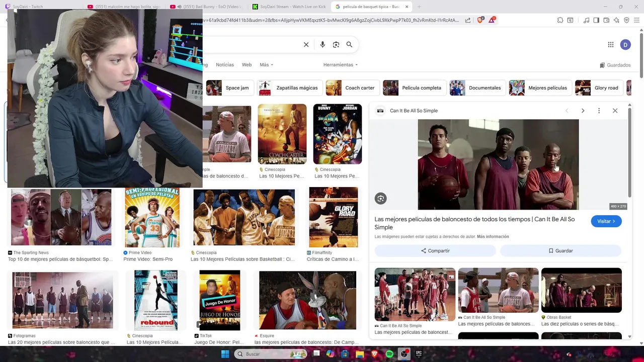This screenshot has height=362, width=644.
Task: Open the Juego De Honor TikTok thumbnail
Action: [220, 300]
